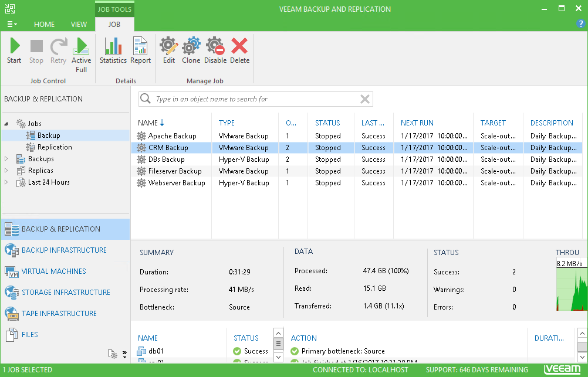588x377 pixels.
Task: Click the search magnifier icon
Action: [x=146, y=99]
